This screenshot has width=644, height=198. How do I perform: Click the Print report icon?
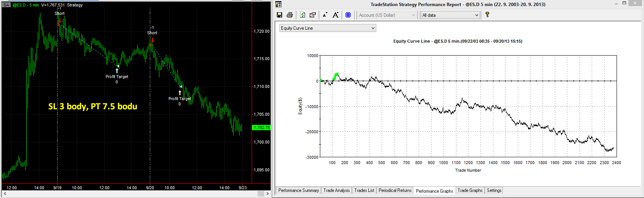[290, 15]
